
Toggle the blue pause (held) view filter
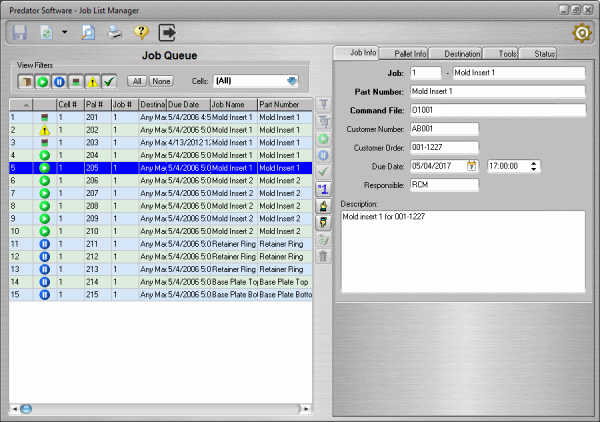tap(60, 81)
